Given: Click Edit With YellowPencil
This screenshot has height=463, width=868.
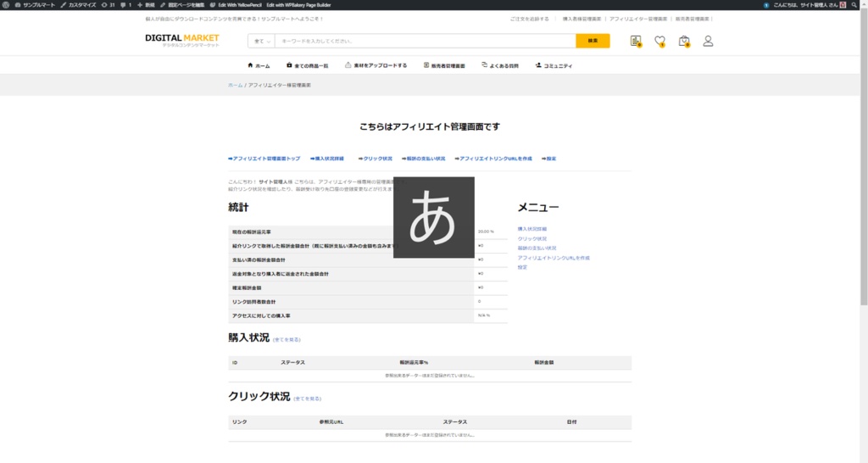Looking at the screenshot, I should [236, 5].
